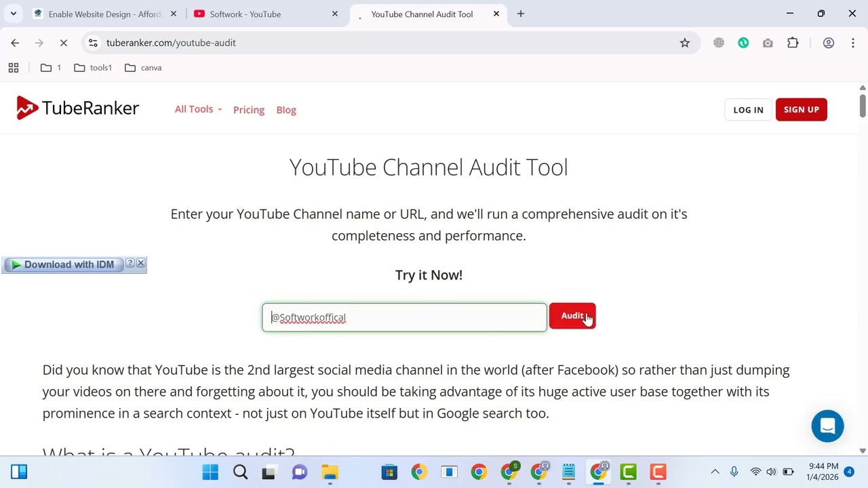
Task: Click the LOG IN button
Action: [748, 110]
